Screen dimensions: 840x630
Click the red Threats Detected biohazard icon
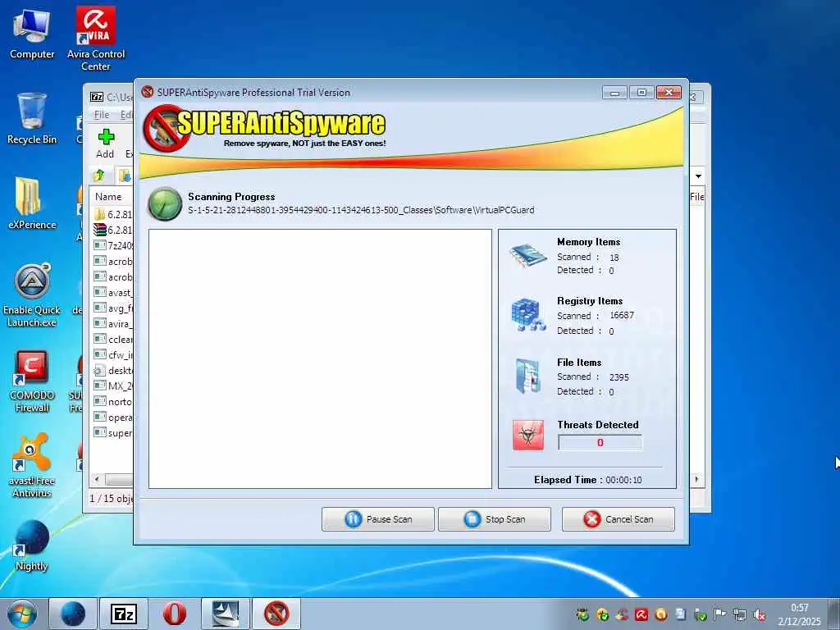tap(528, 435)
